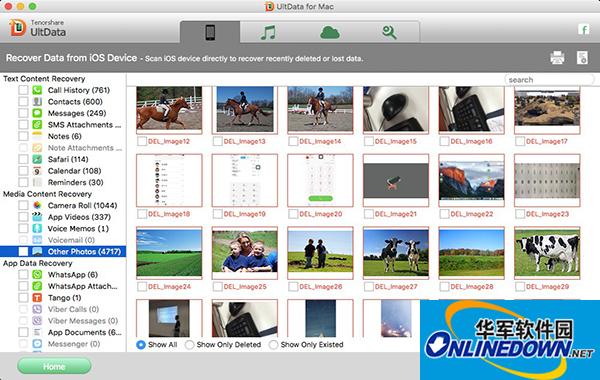
Task: Select Notes (6) in the sidebar
Action: [x=65, y=136]
